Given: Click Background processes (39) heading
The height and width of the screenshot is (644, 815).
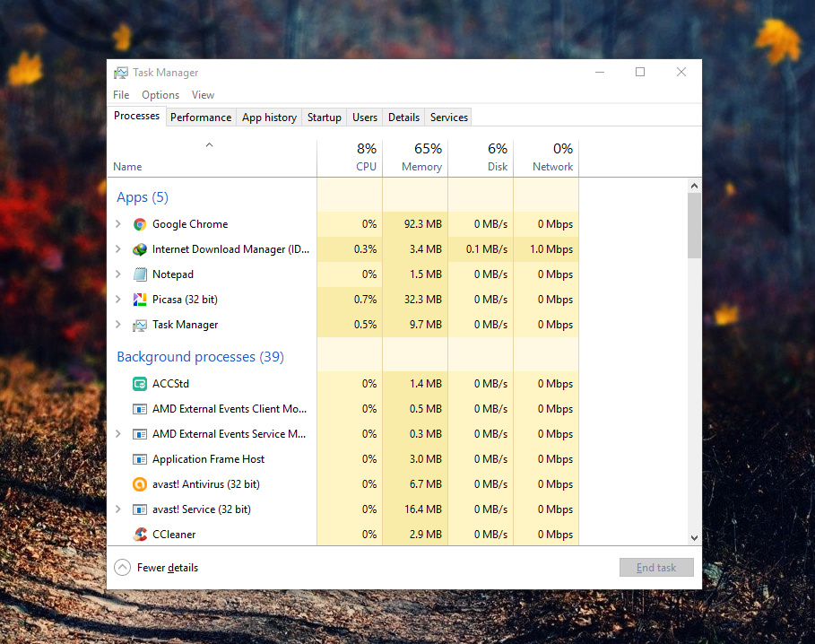Looking at the screenshot, I should (x=200, y=357).
